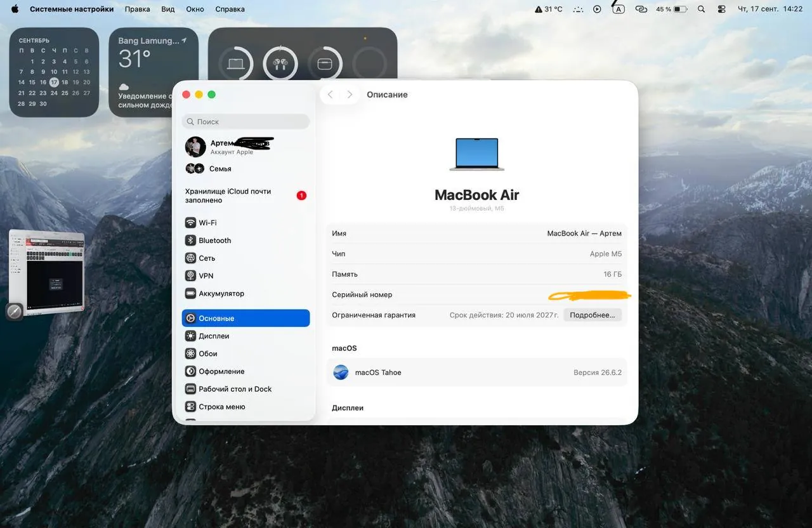The image size is (812, 528).
Task: Open Обои wallpaper settings
Action: (x=246, y=354)
